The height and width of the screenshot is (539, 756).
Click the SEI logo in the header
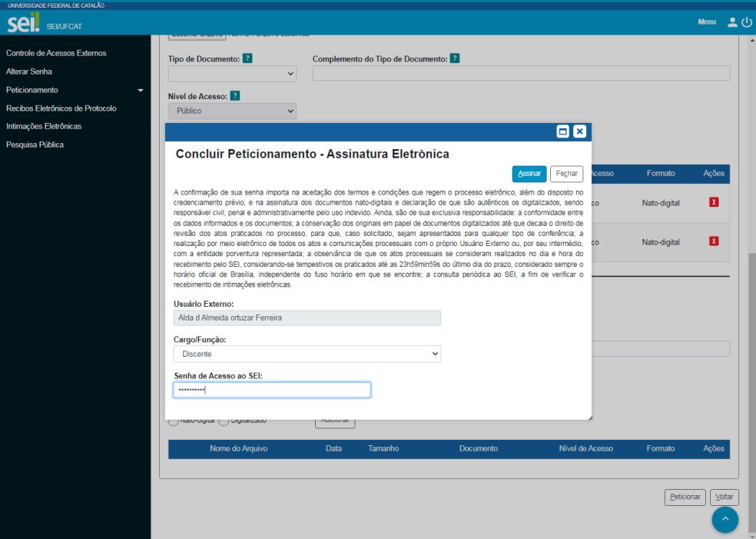(23, 22)
